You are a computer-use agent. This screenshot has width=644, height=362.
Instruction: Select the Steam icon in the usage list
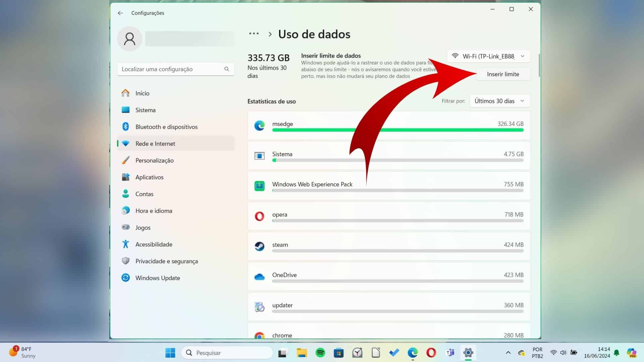[260, 246]
